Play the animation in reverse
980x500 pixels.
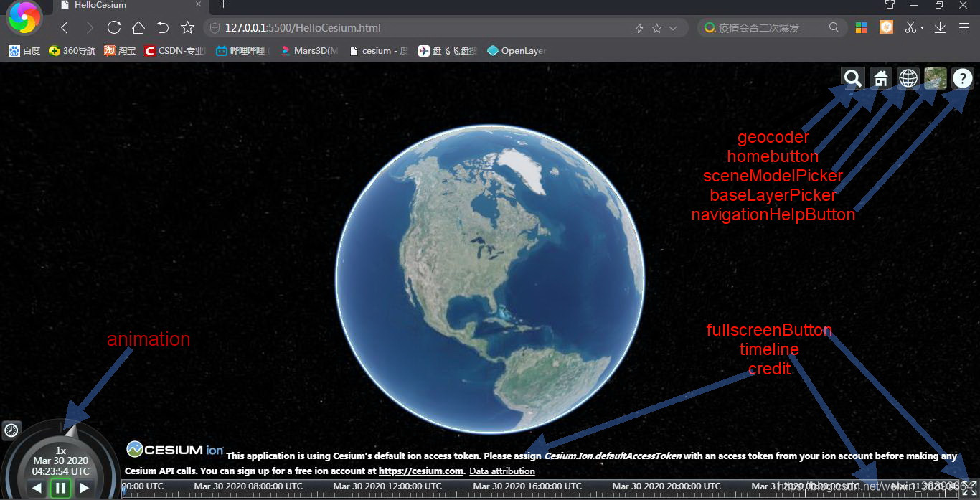(37, 488)
